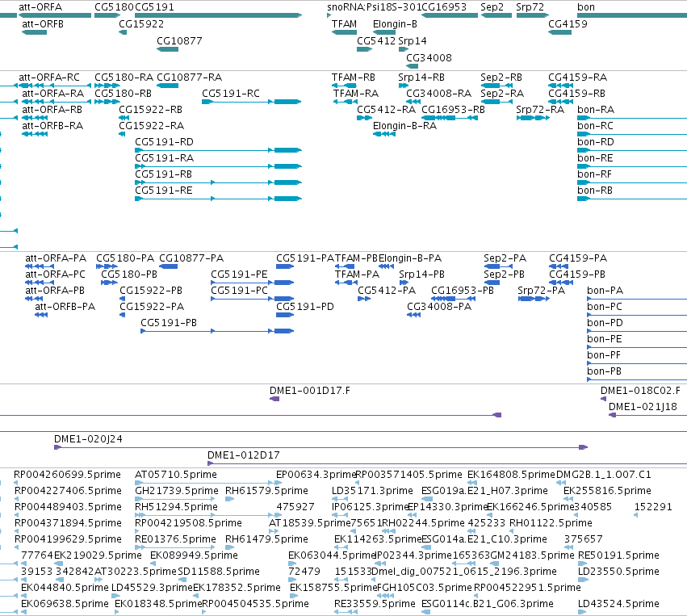Click transcript CG16953-RB label

coord(453,110)
